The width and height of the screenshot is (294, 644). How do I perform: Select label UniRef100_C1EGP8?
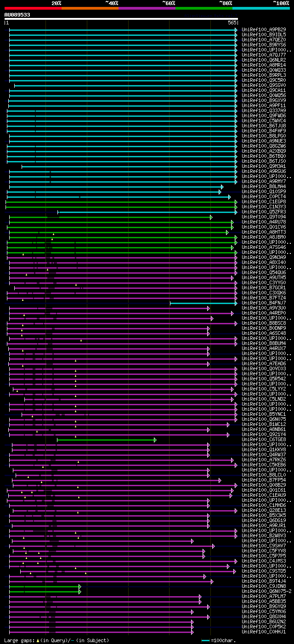(x=264, y=201)
